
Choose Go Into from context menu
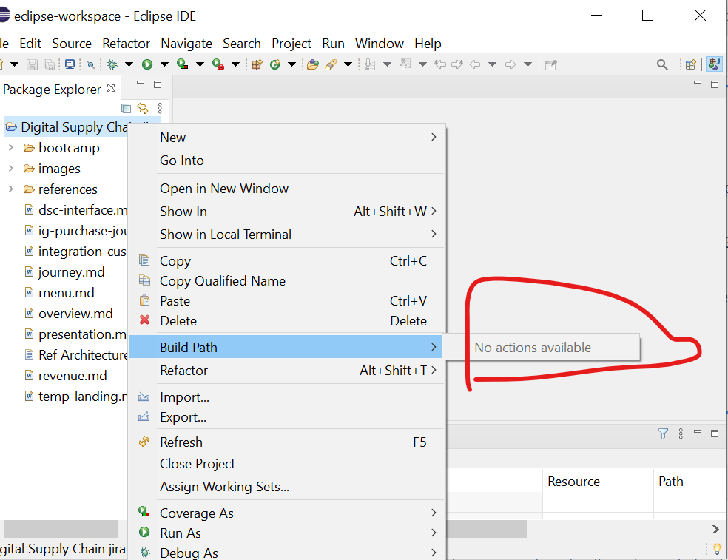[x=287, y=161]
